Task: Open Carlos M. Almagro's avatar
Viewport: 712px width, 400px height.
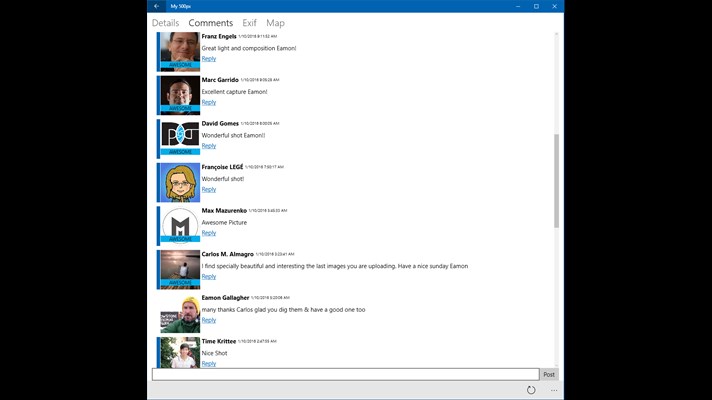Action: pos(180,270)
